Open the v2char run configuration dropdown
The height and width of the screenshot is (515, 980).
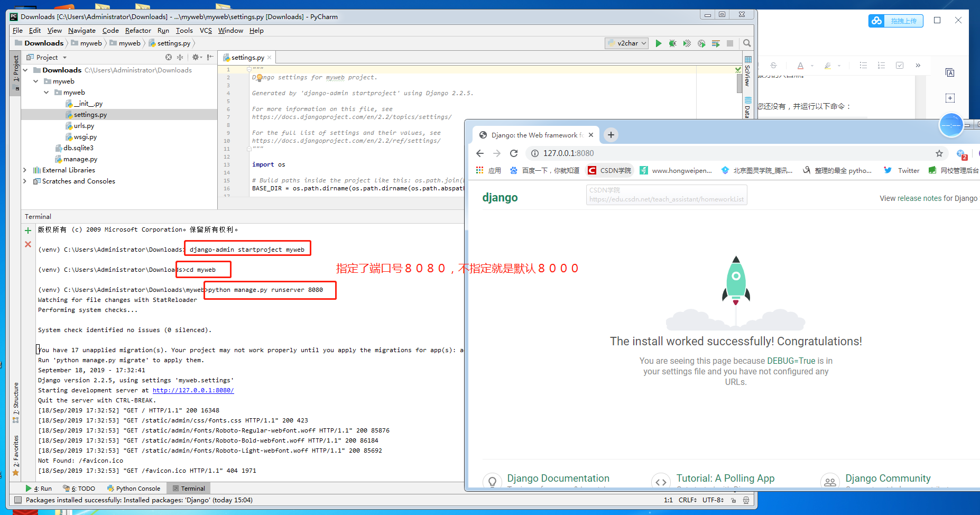tap(627, 43)
